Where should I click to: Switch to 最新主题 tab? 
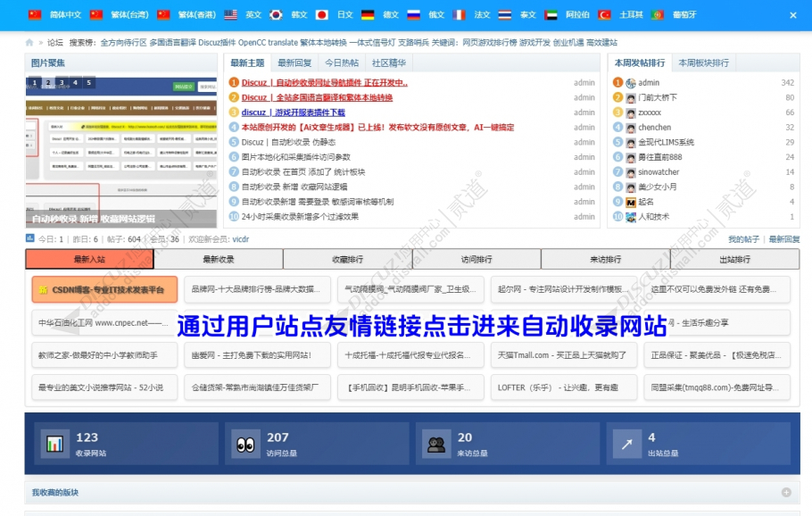click(x=247, y=62)
